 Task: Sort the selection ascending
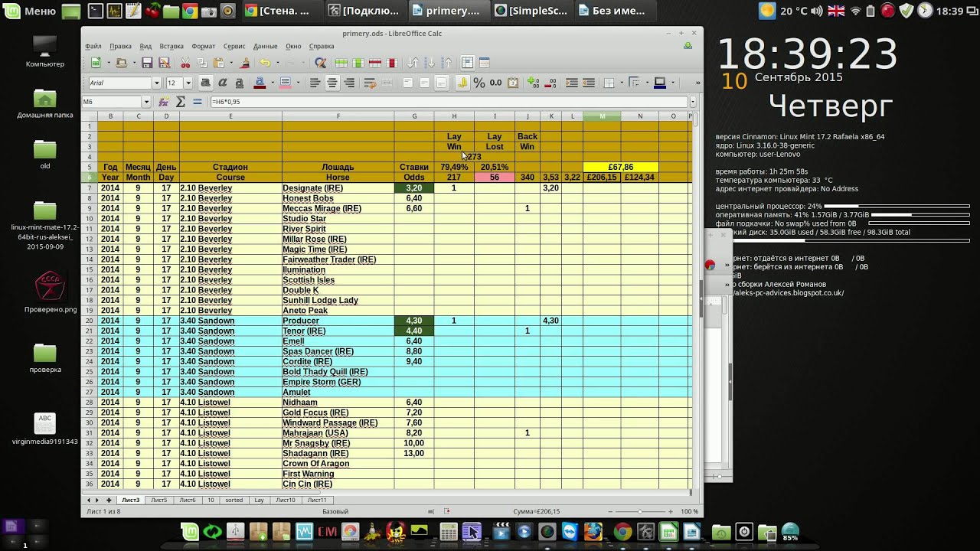tap(430, 63)
